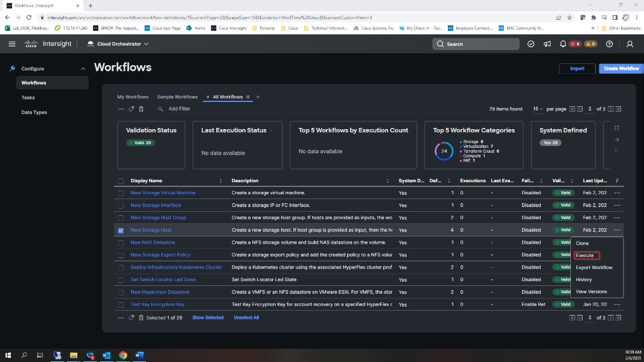Image resolution: width=644 pixels, height=362 pixels.
Task: Switch to the Sample Workflows tab
Action: point(177,97)
